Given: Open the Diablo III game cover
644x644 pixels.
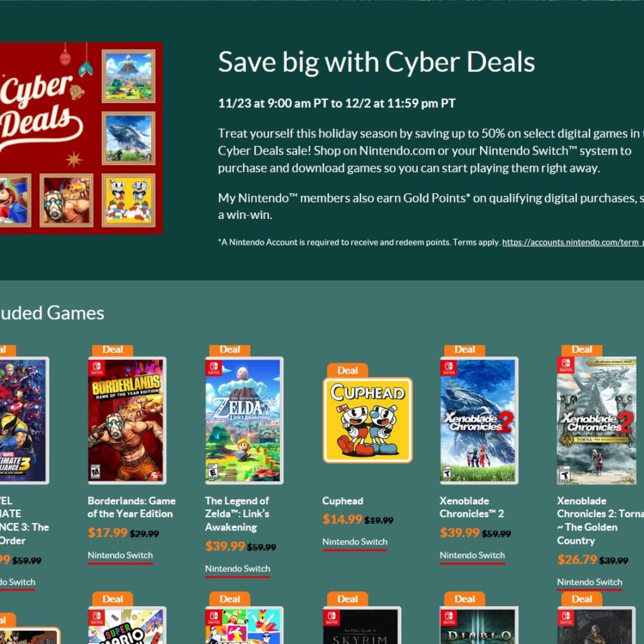Looking at the screenshot, I should pyautogui.click(x=479, y=625).
